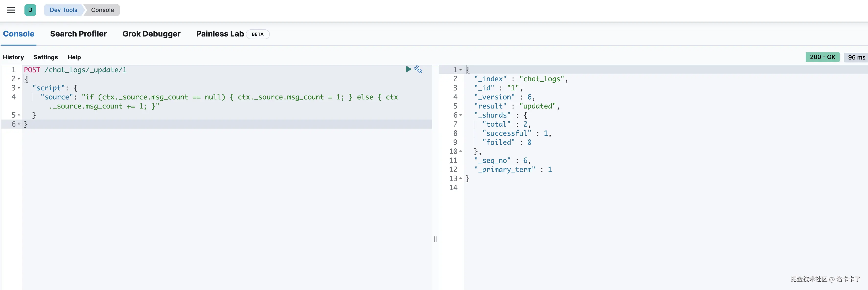
Task: Switch to Search Profiler tab
Action: (x=78, y=34)
